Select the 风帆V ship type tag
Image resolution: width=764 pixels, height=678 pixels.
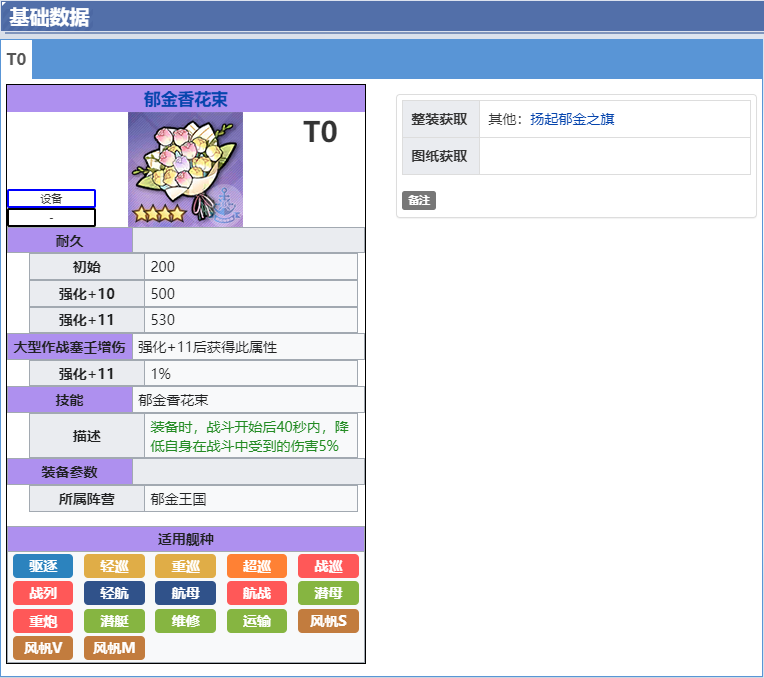click(43, 648)
